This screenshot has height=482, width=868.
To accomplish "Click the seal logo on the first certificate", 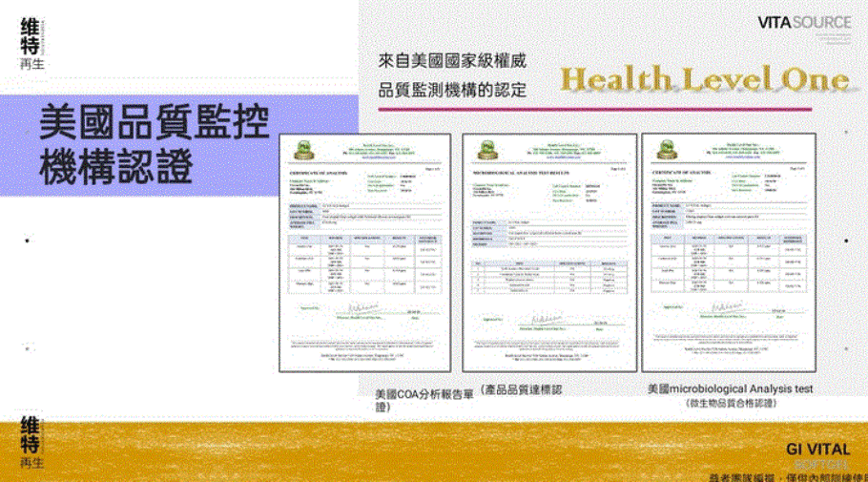I will coord(304,150).
